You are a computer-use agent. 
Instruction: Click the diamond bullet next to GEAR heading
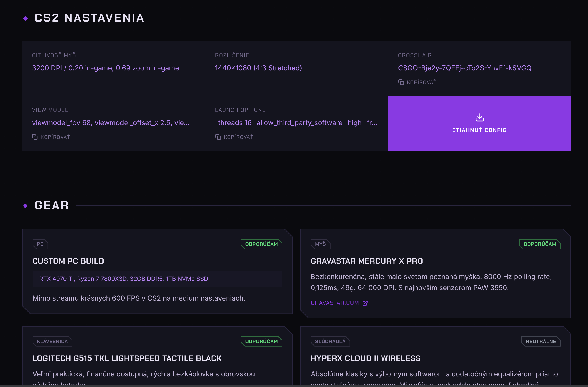coord(25,205)
